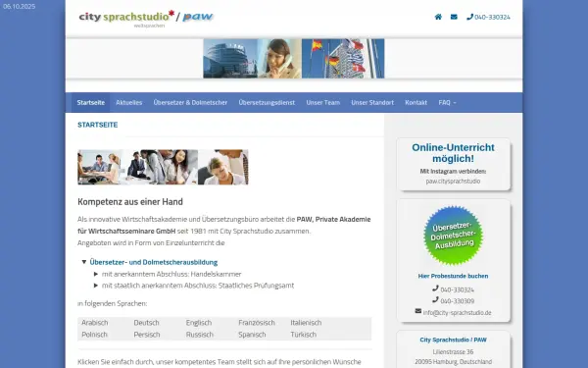Screen dimensions: 588x368
Task: Open the paw.citysprachstudio Instagram link
Action: pyautogui.click(x=453, y=181)
